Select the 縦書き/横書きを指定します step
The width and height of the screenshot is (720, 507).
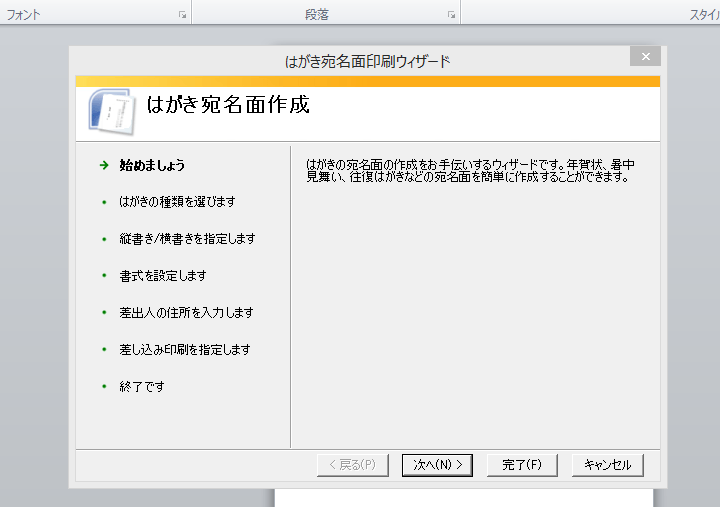point(187,239)
